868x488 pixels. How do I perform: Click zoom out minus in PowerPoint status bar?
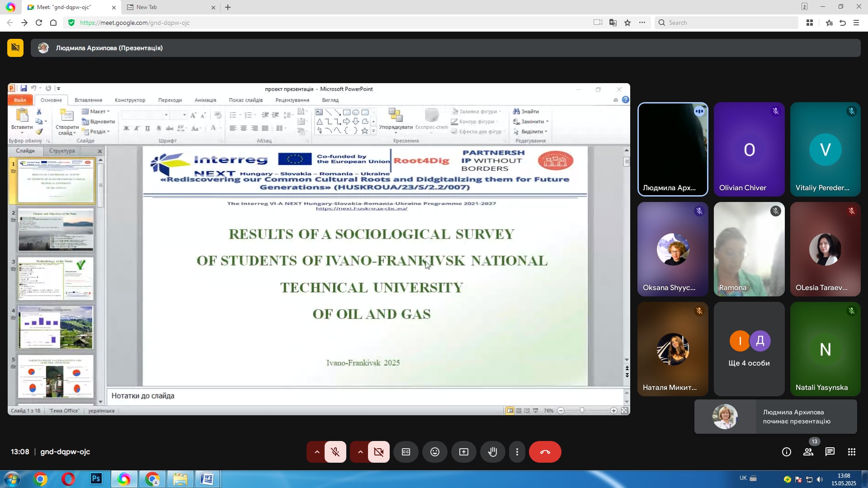pos(561,411)
